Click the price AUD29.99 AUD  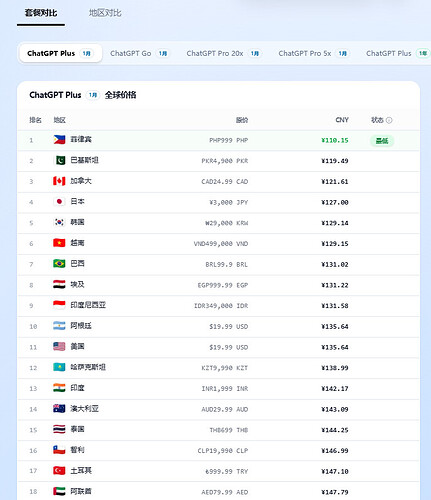(x=225, y=409)
